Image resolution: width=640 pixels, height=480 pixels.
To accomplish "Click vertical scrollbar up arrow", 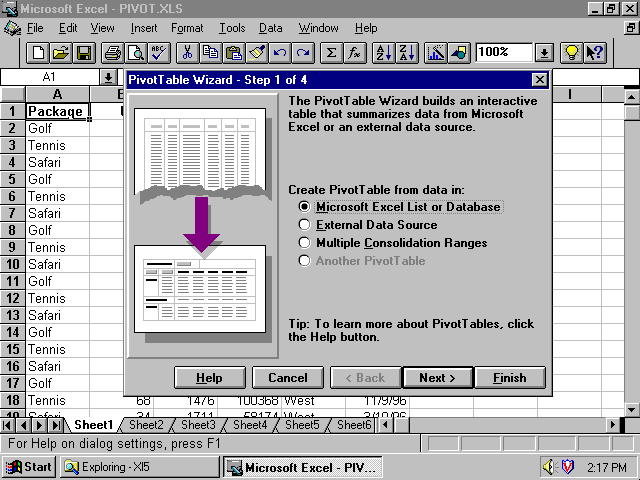I will (x=631, y=97).
